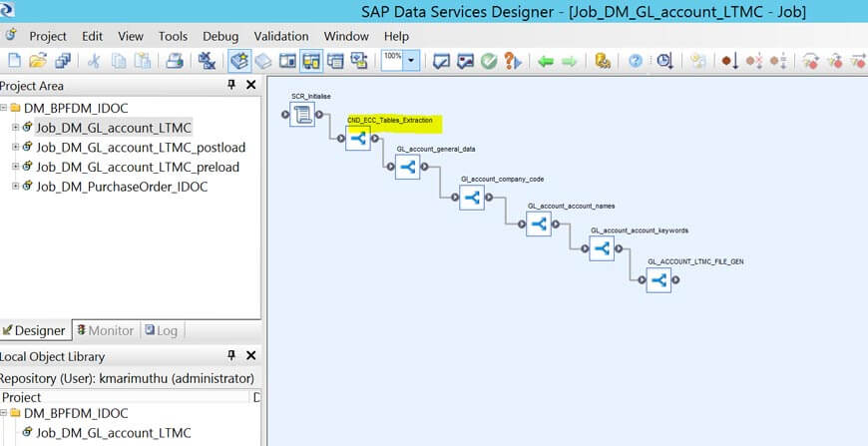Select the SCR_Initialise script node
Screen dimensions: 868x446
click(x=302, y=115)
